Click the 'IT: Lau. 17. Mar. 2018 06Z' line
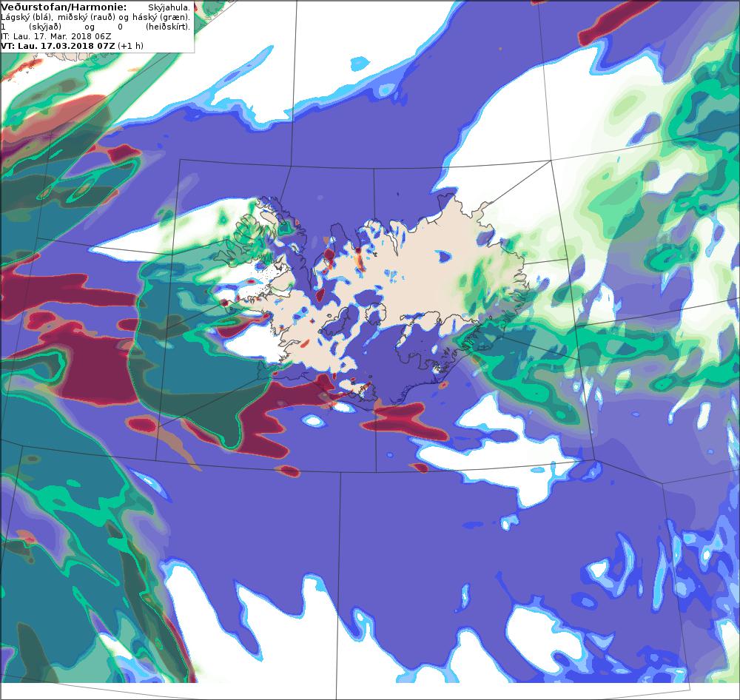 [56, 36]
